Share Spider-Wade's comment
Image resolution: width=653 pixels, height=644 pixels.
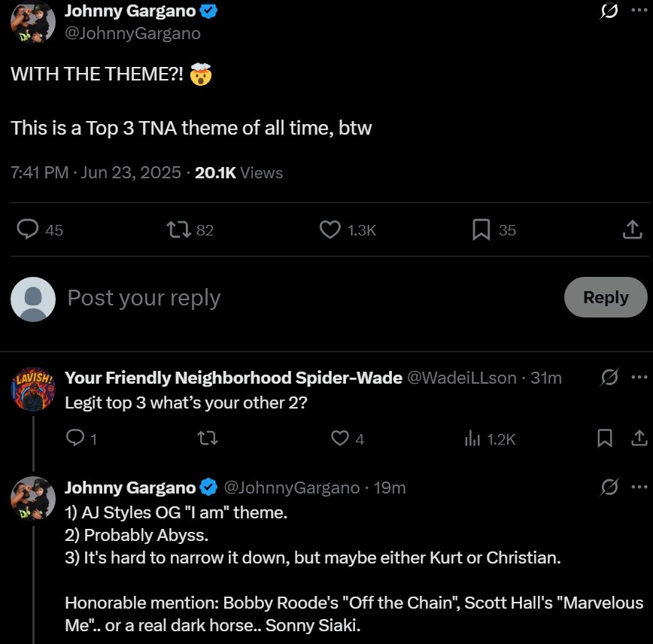638,438
